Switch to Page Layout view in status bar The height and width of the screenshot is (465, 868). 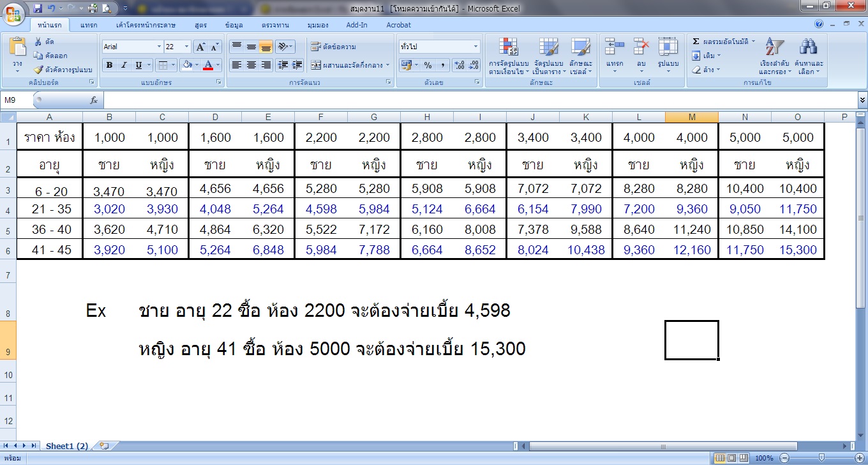(731, 458)
